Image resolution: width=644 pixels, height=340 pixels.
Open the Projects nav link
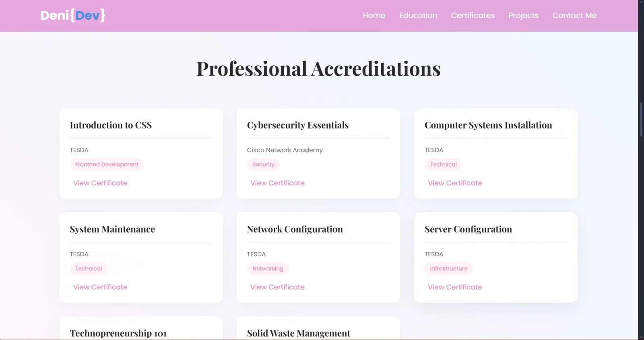click(523, 15)
